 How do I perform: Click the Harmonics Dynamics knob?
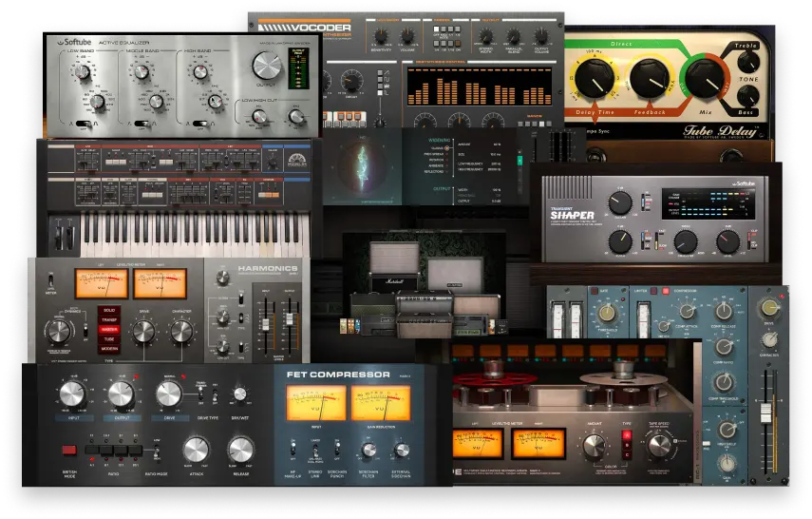pos(58,332)
